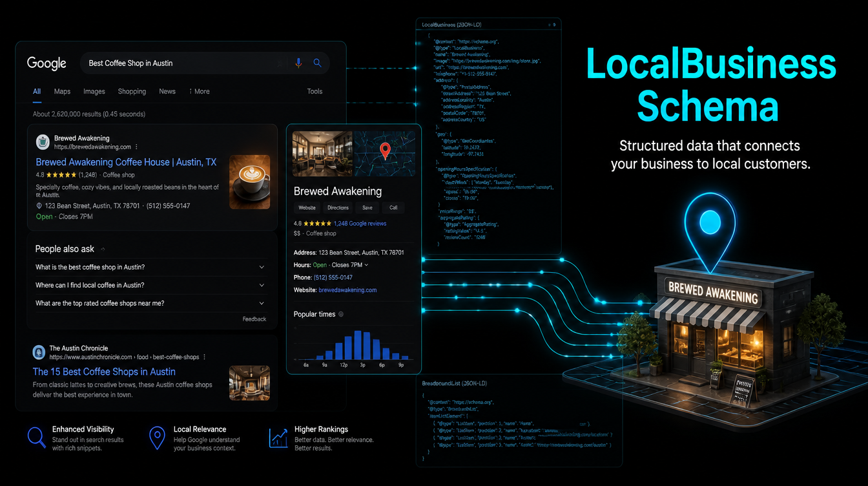Viewport: 868px width, 486px height.
Task: Click the "LocalBusiness (JSON-LD)" code panel header
Action: click(x=452, y=25)
